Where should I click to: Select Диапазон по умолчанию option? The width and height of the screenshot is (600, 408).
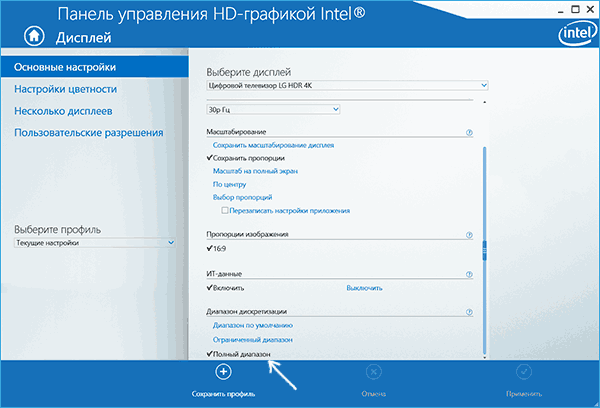(253, 325)
